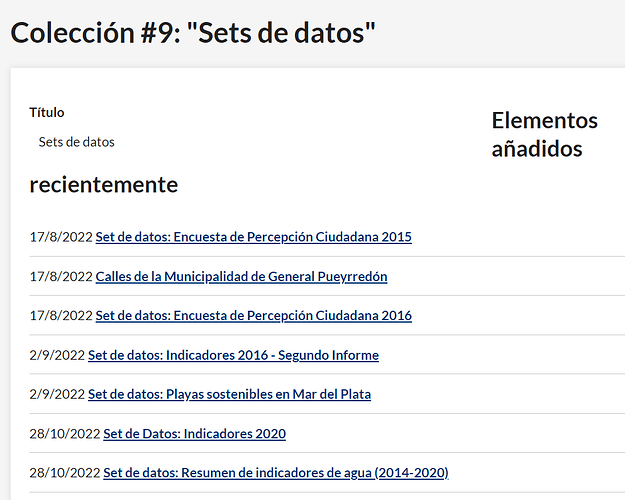Click the 28/10/2022 date beside Indicadores 2020
Viewport: 625px width, 500px height.
point(65,433)
